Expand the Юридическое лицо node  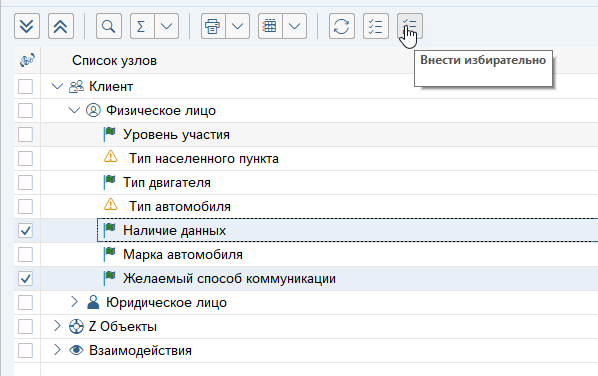coord(74,302)
